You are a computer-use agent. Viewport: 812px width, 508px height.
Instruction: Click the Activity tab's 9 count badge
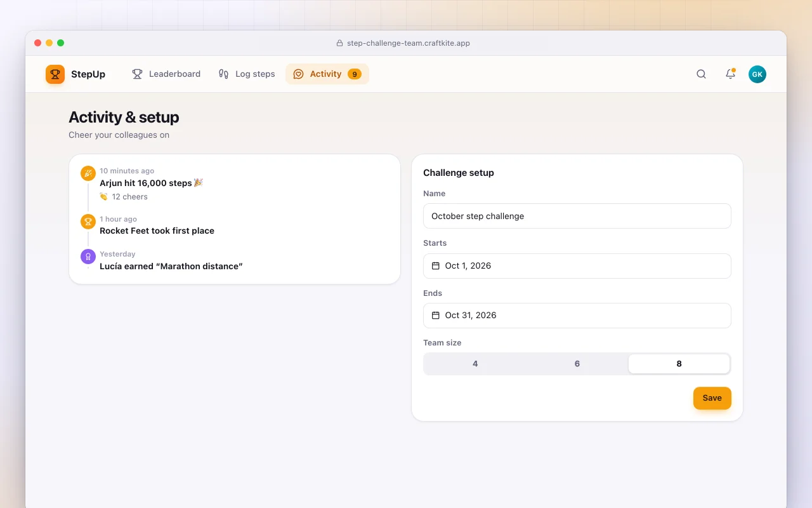pyautogui.click(x=355, y=74)
